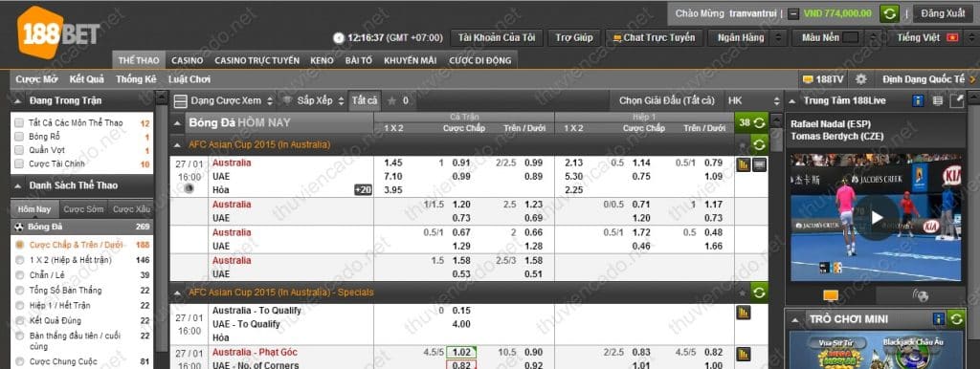Open the Sắp Xếp sort dropdown
Image resolution: width=980 pixels, height=369 pixels.
tap(314, 100)
